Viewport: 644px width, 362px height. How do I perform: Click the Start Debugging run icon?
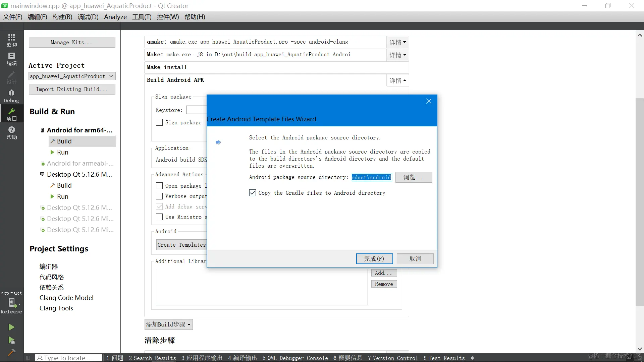pyautogui.click(x=11, y=340)
